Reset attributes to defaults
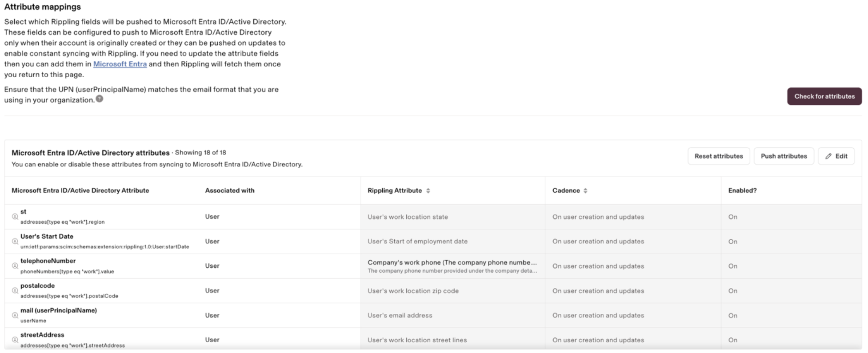The height and width of the screenshot is (353, 868). (719, 156)
